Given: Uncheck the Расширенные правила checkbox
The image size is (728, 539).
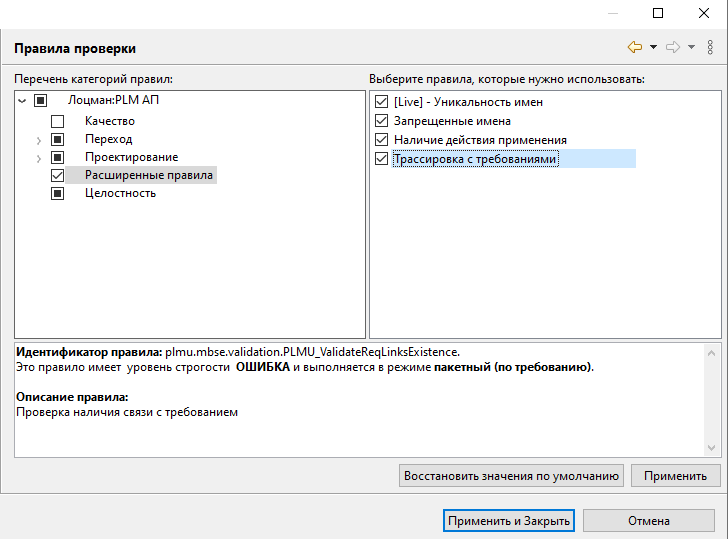Looking at the screenshot, I should pyautogui.click(x=58, y=175).
